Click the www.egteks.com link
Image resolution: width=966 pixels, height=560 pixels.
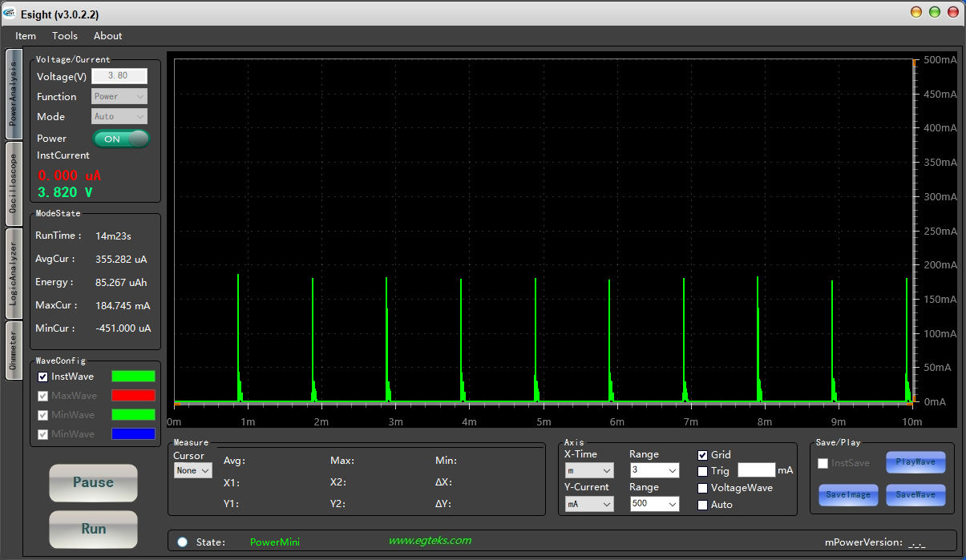tap(430, 541)
